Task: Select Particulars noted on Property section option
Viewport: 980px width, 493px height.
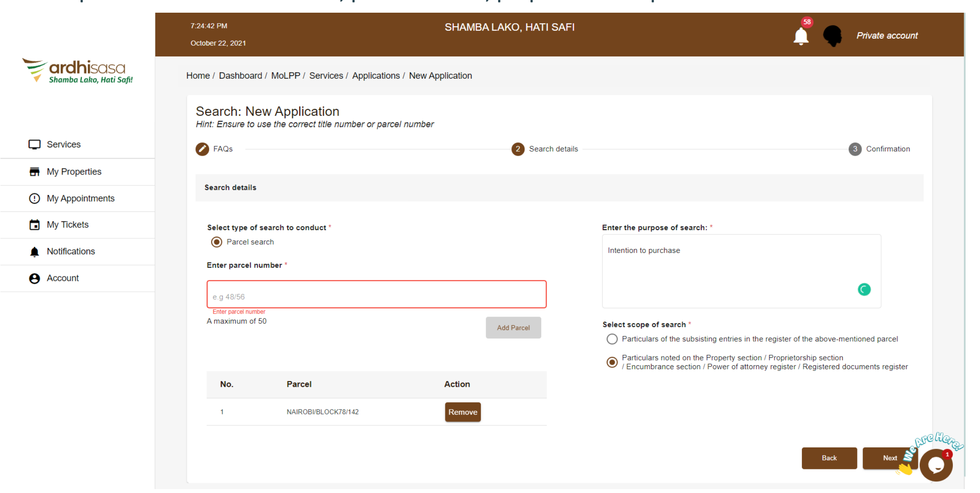Action: pyautogui.click(x=612, y=362)
